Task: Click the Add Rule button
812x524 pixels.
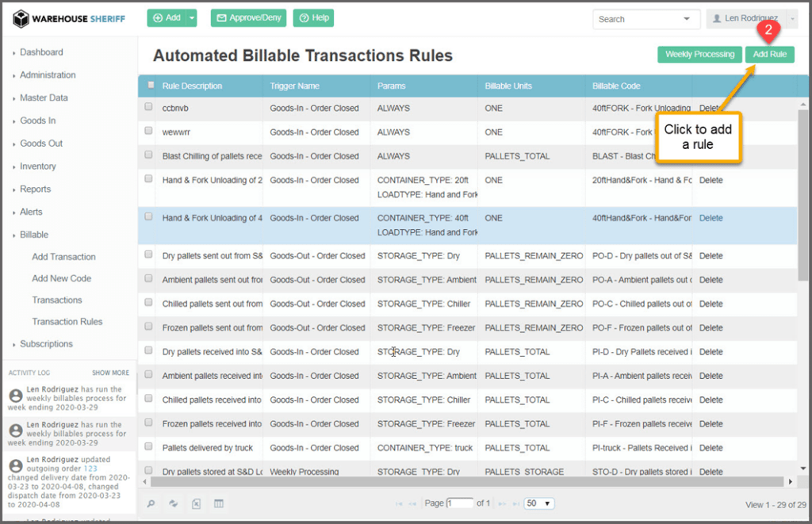Action: pyautogui.click(x=769, y=54)
